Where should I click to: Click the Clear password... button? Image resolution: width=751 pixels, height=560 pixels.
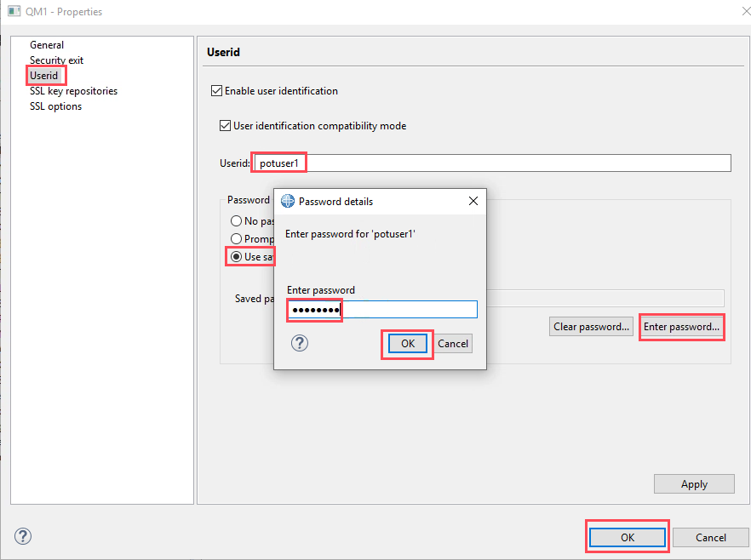(x=591, y=327)
